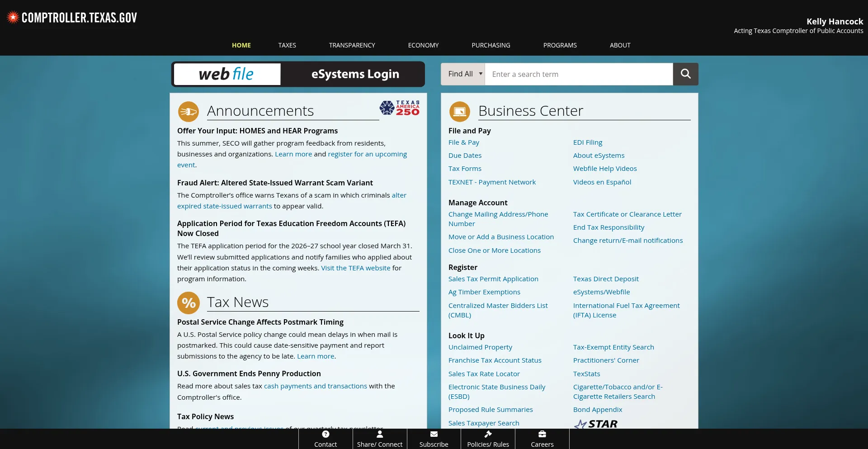Open Proposed Rule Summaries link
Screen dimensions: 868x449
click(491, 410)
